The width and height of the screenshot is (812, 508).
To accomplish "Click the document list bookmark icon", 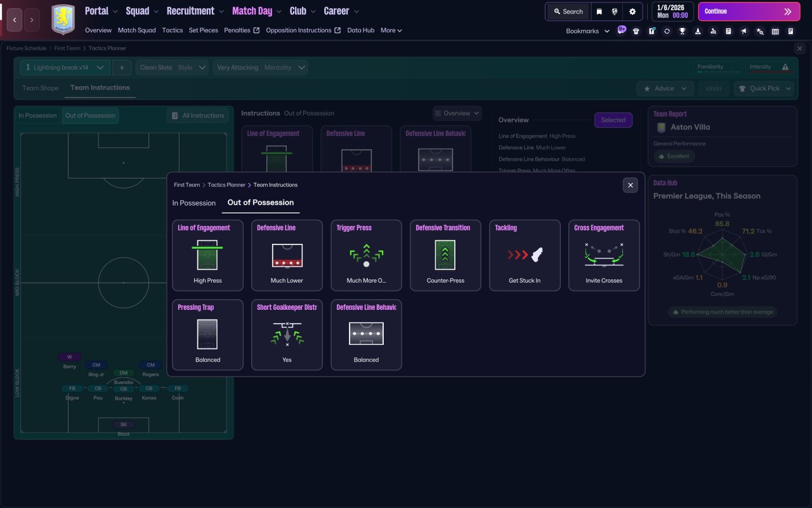I will (x=728, y=31).
